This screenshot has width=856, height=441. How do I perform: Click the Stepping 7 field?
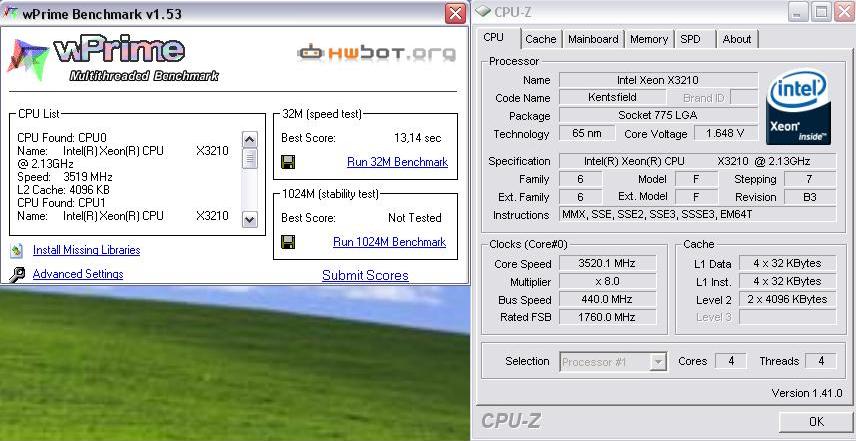point(810,179)
